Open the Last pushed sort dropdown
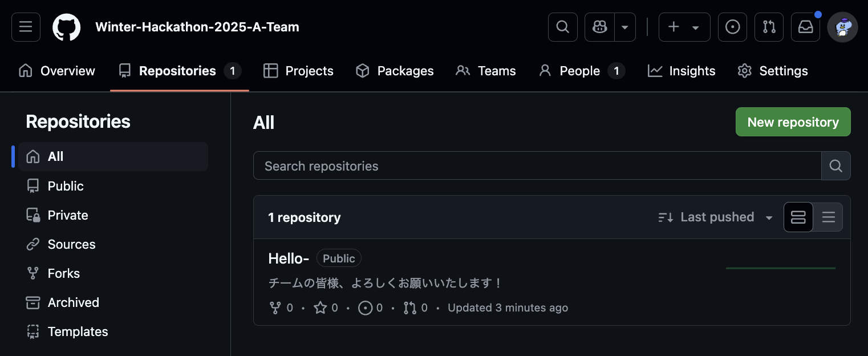The image size is (868, 356). coord(715,217)
